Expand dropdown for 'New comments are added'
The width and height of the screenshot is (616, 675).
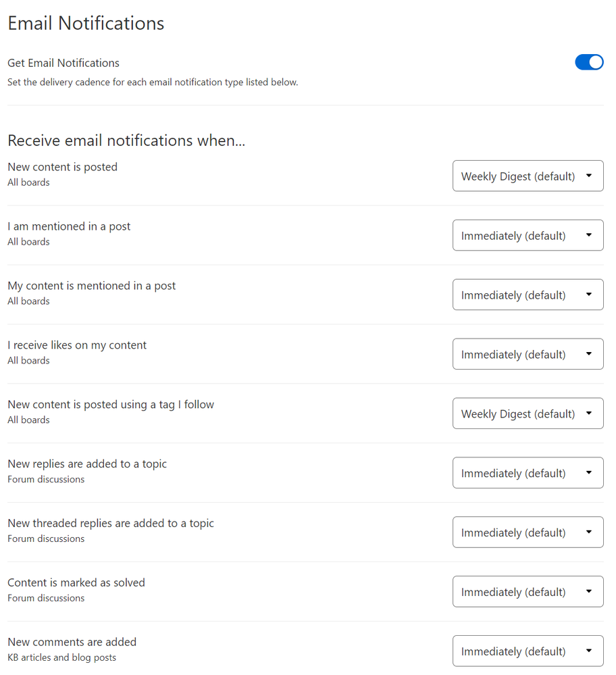[x=528, y=652]
